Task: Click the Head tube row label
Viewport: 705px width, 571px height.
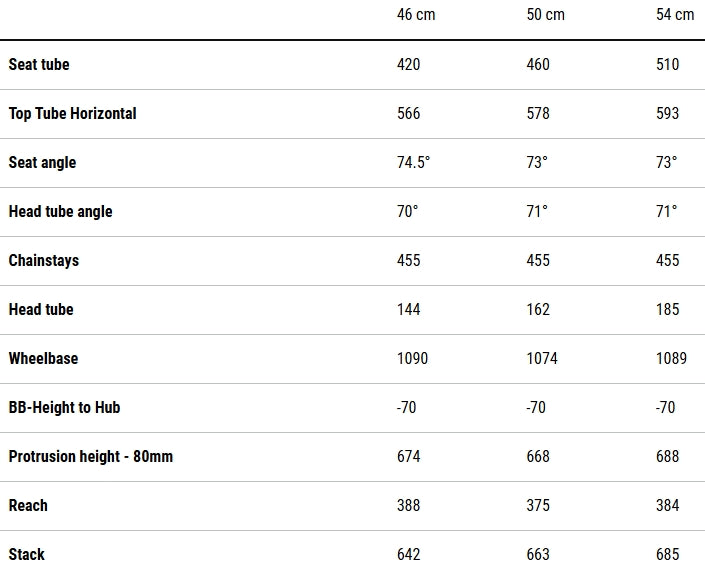Action: click(x=41, y=309)
